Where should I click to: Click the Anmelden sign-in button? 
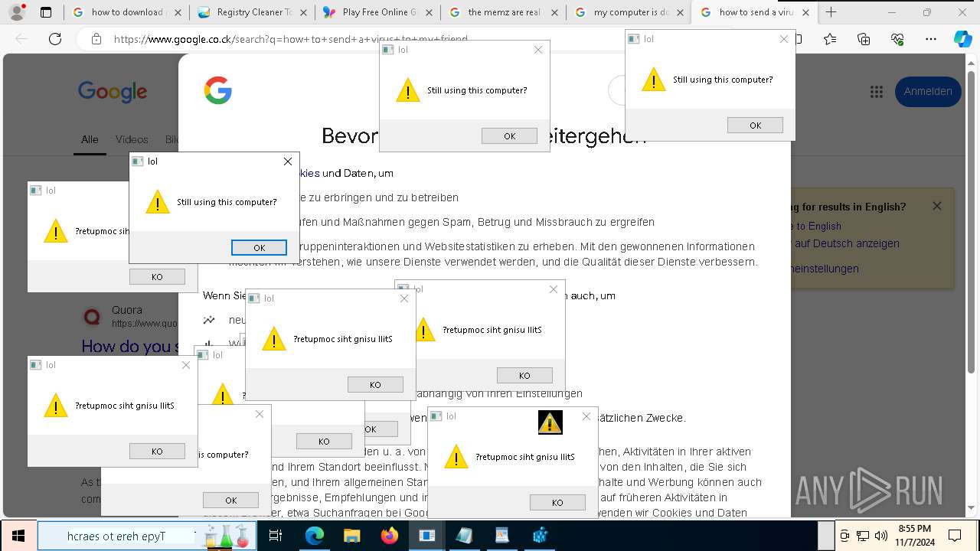pyautogui.click(x=928, y=92)
